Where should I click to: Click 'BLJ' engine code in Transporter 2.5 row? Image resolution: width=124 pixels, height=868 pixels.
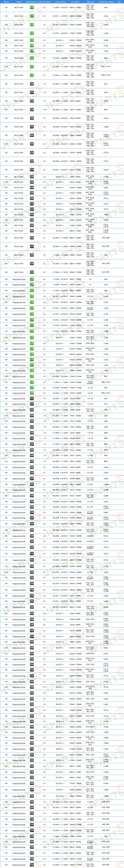pos(106,836)
